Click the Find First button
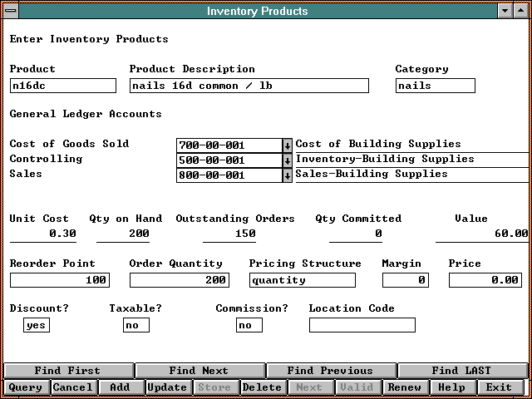Image resolution: width=532 pixels, height=399 pixels. [67, 371]
